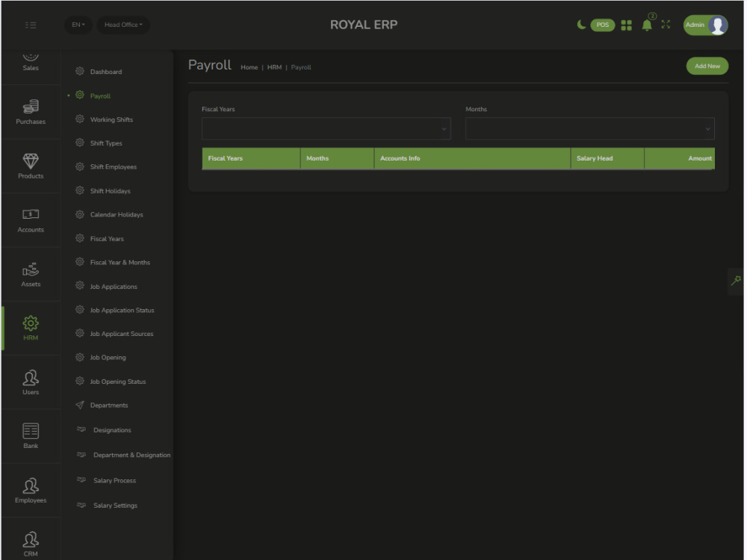Collapse the sidebar with the hamburger icon

[x=31, y=25]
